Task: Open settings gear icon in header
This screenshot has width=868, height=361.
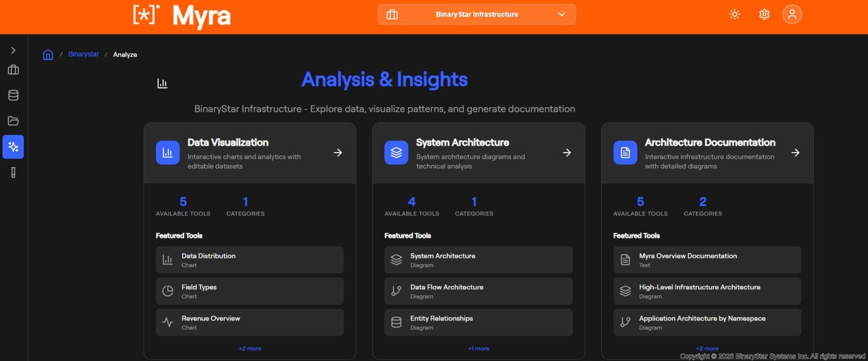Action: point(764,15)
